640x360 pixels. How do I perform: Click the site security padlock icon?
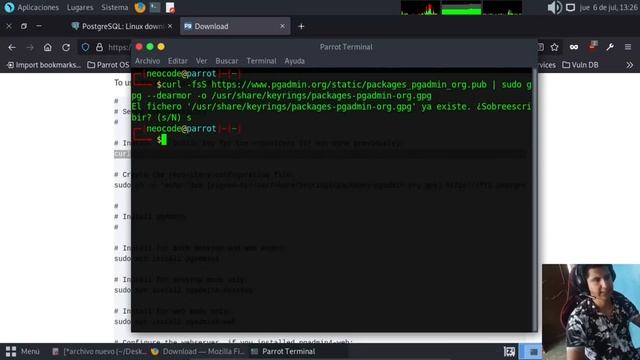point(99,47)
